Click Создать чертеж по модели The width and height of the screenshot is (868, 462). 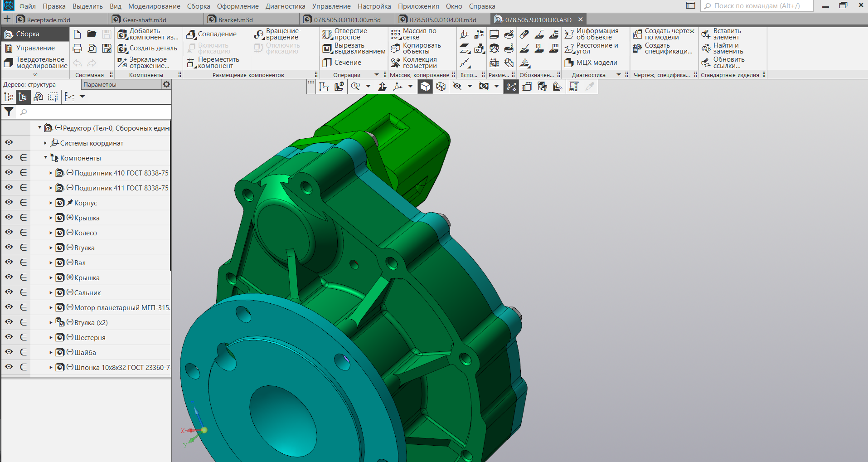click(x=664, y=34)
